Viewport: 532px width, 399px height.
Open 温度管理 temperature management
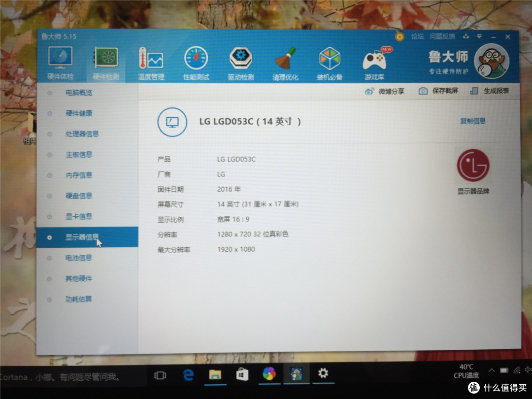tap(151, 64)
